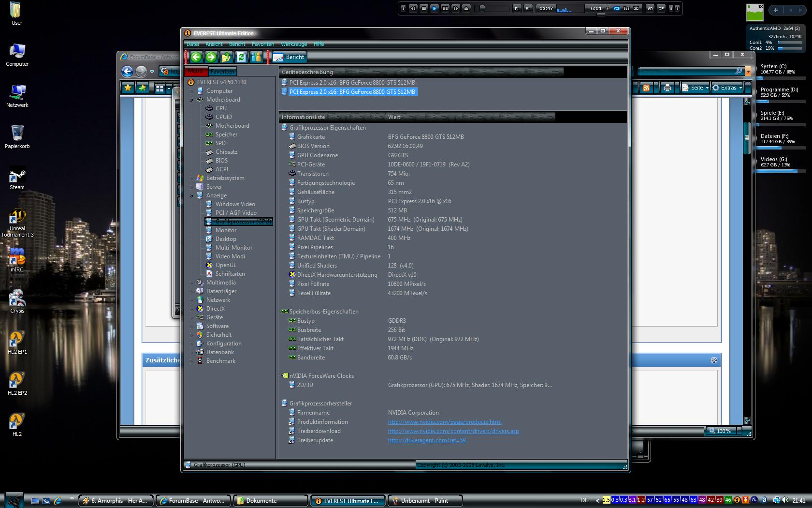The image size is (812, 508).
Task: Open the Unreal Tournament 3 desktop icon
Action: pyautogui.click(x=17, y=223)
